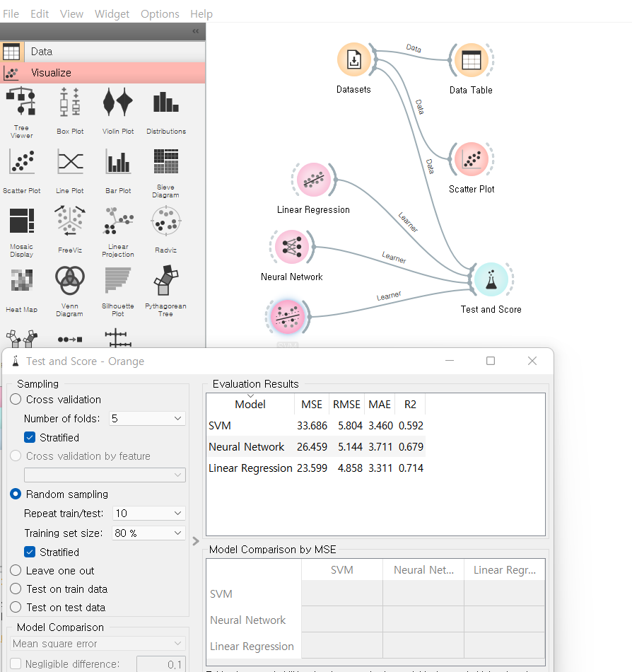Open the Repeat train/test dropdown
The width and height of the screenshot is (632, 672).
(147, 514)
